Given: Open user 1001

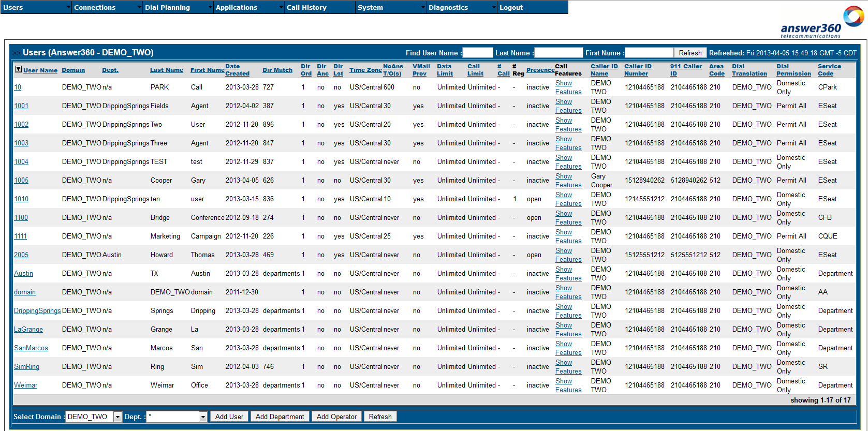Looking at the screenshot, I should coord(21,106).
